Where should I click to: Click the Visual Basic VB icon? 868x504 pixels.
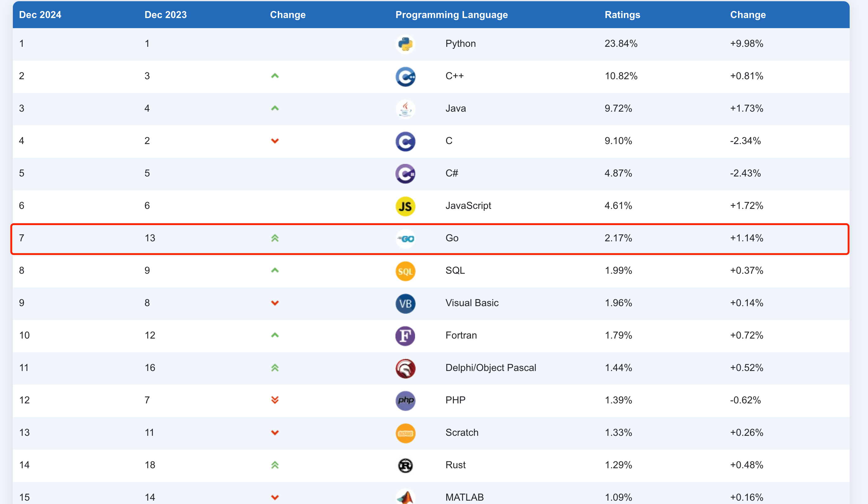coord(405,303)
